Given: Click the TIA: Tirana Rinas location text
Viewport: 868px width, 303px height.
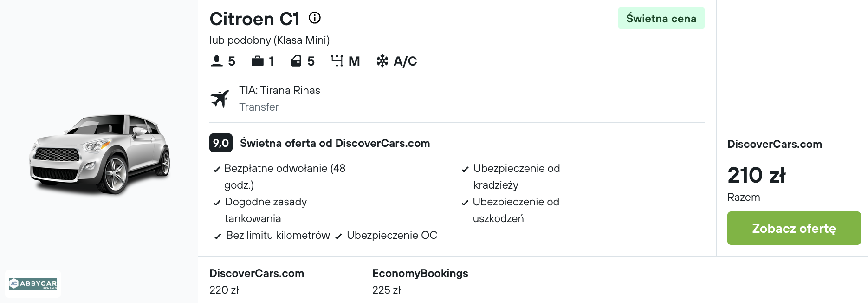Looking at the screenshot, I should pyautogui.click(x=279, y=90).
